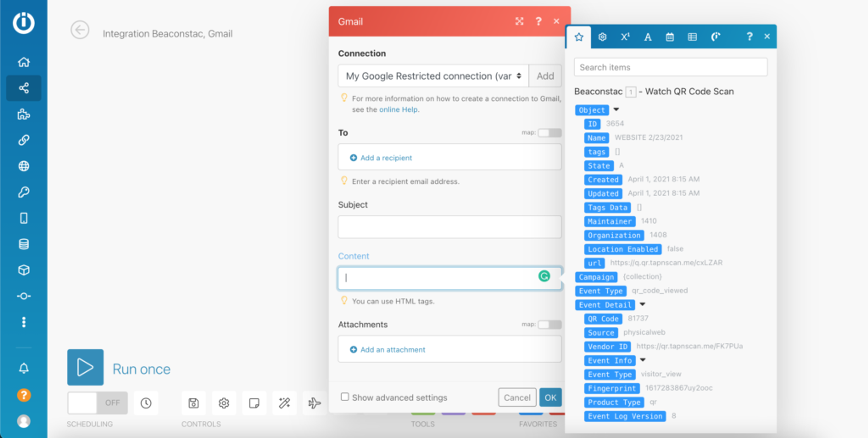Insert the url variable pill
Screen dimensions: 868x438
[594, 263]
